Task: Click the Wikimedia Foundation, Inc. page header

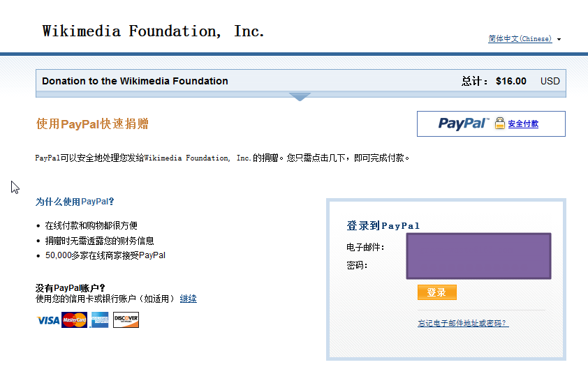Action: click(154, 31)
